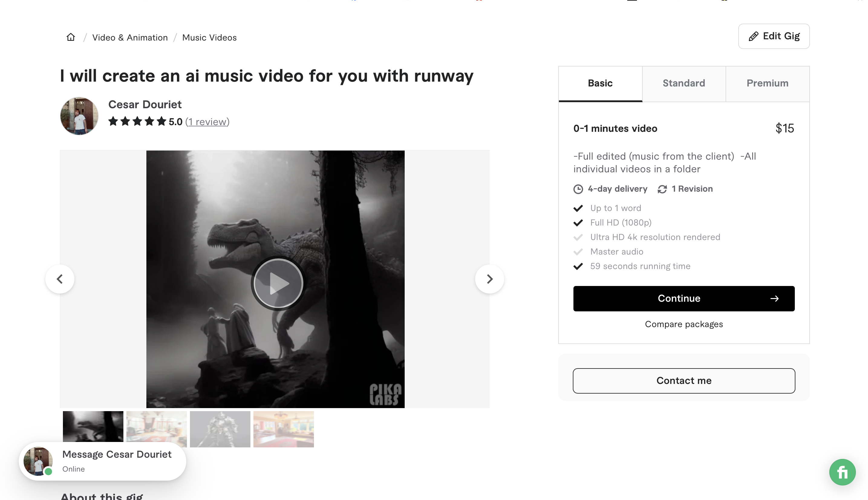Play the dinosaur gig video

278,283
